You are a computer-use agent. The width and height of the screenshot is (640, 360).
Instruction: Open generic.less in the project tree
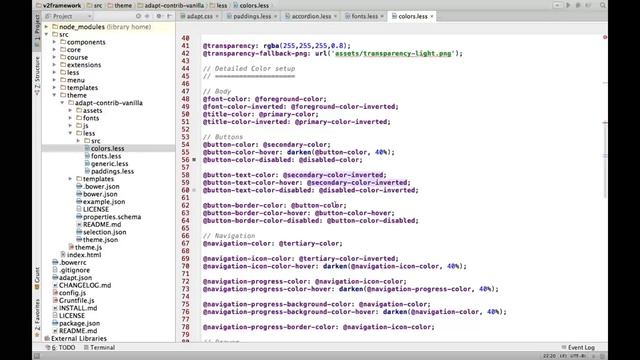[109, 164]
